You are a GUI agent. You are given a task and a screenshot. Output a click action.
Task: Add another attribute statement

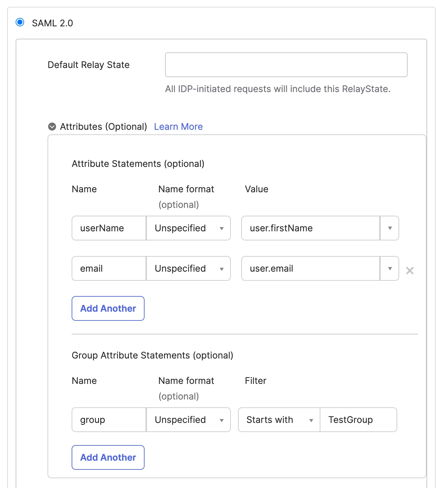pos(108,308)
